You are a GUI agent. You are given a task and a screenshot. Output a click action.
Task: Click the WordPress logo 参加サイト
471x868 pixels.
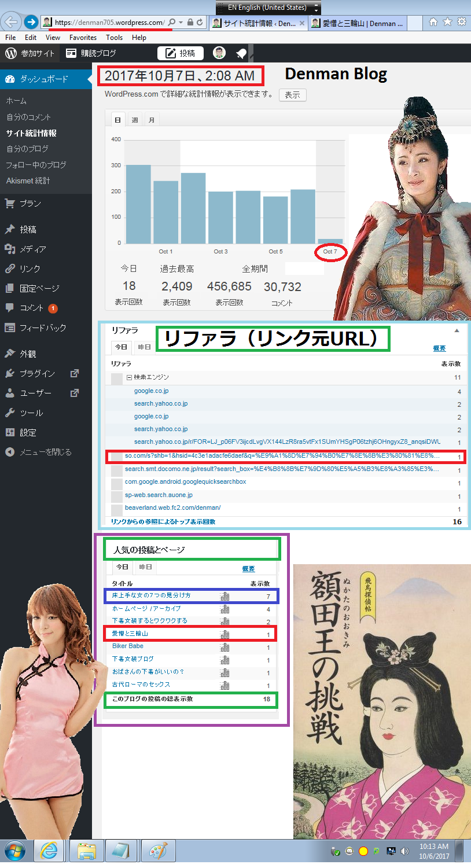click(30, 53)
